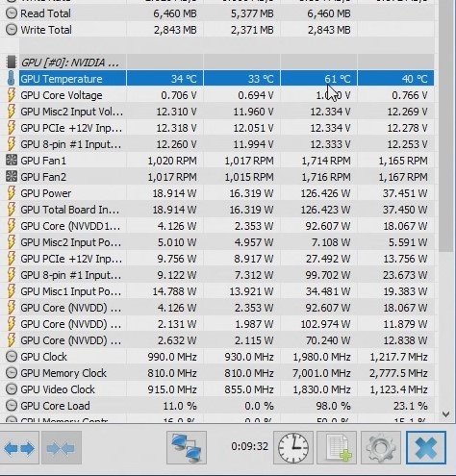Click the 40 °C average temperature value
This screenshot has height=476, width=456.
click(415, 79)
